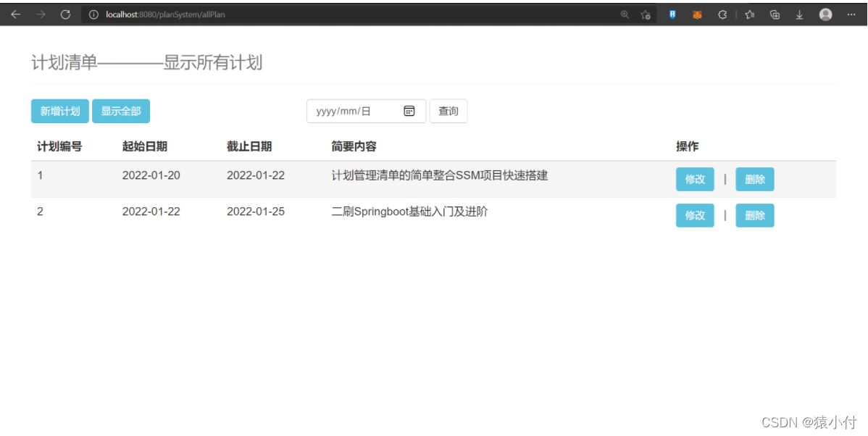Select text 二刷Springboot基础入门及进阶
Image resolution: width=868 pixels, height=436 pixels.
point(409,211)
